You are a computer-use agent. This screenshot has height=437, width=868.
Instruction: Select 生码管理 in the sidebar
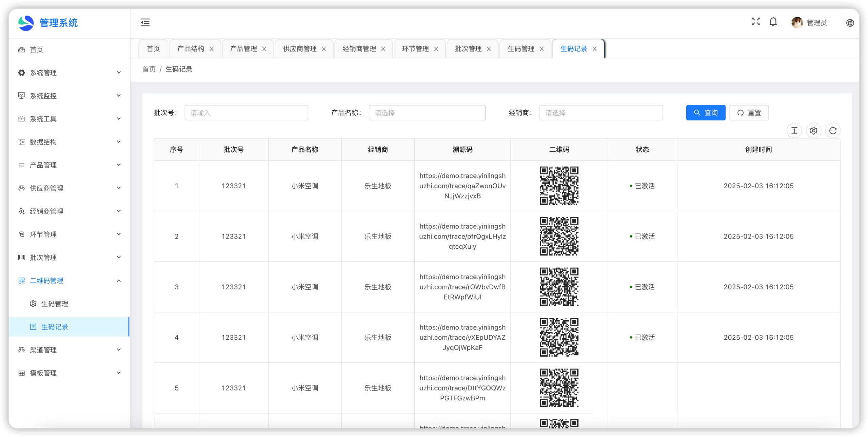point(55,304)
